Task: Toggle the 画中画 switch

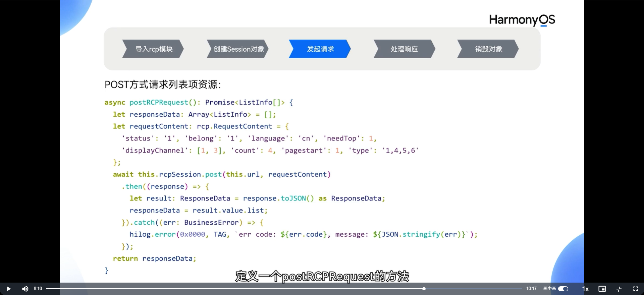Action: [563, 289]
